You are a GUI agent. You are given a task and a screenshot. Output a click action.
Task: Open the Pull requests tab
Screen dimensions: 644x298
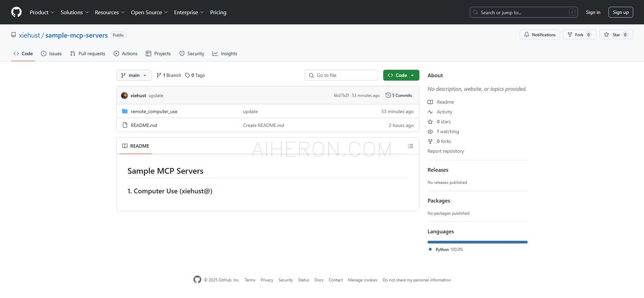[88, 54]
